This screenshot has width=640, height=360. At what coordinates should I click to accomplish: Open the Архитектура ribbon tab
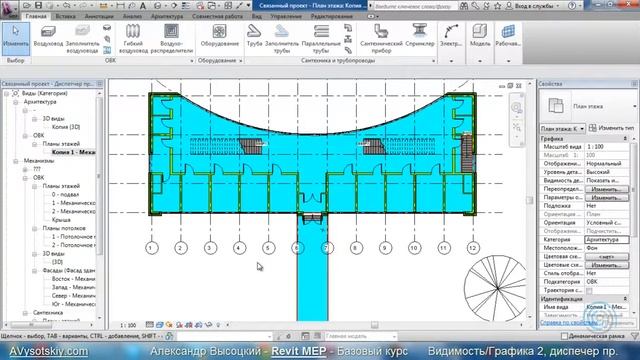point(167,16)
